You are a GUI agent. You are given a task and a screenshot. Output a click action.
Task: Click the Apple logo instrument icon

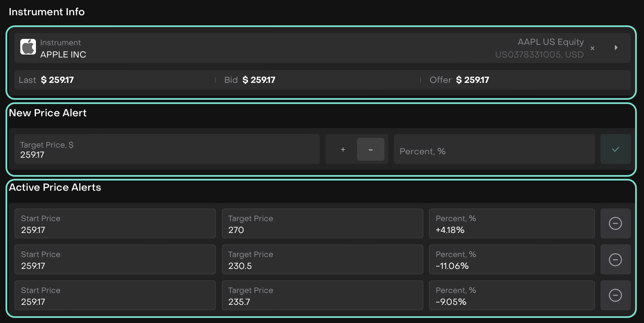point(28,47)
